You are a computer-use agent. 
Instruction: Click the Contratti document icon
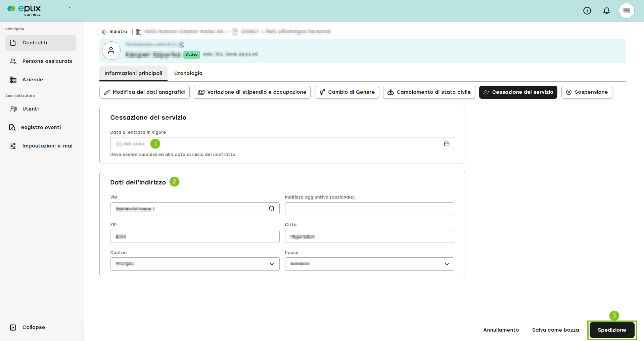(x=13, y=43)
